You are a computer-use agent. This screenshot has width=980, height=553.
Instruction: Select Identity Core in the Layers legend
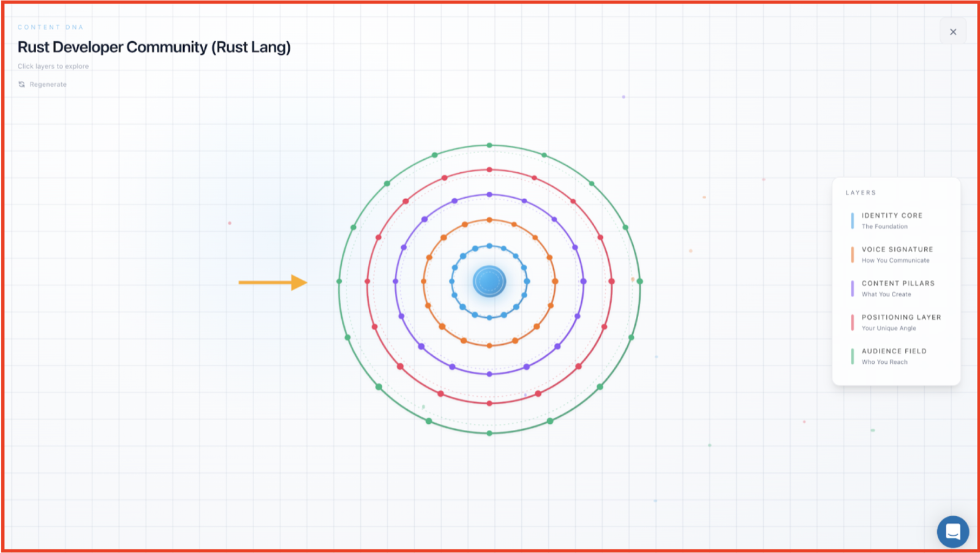[x=891, y=220]
